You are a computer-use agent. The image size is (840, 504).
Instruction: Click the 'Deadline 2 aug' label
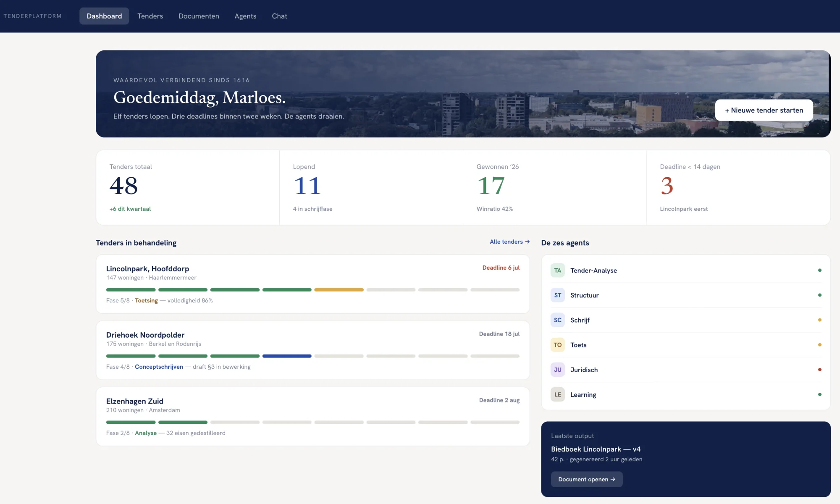pos(499,400)
